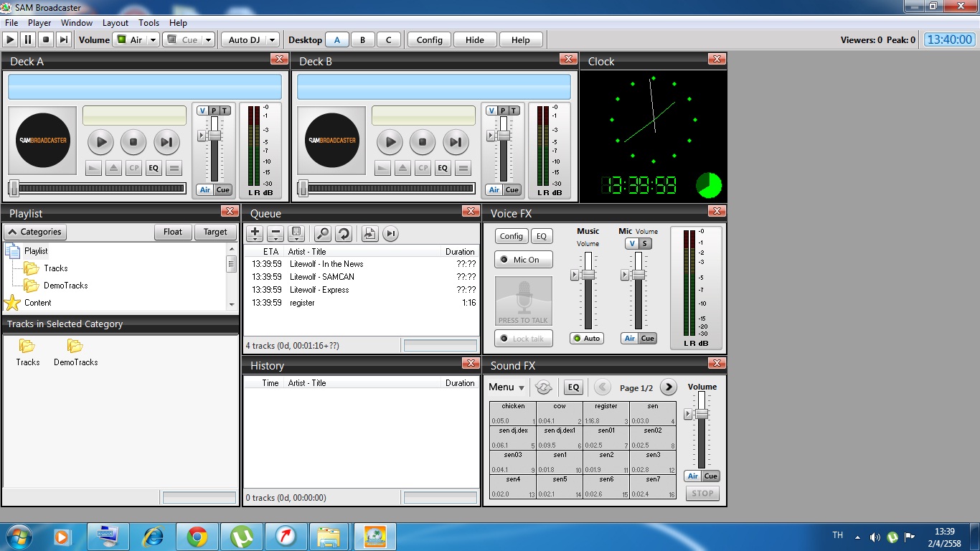Search the queue with the magnifier icon
The height and width of the screenshot is (551, 980).
tap(323, 233)
